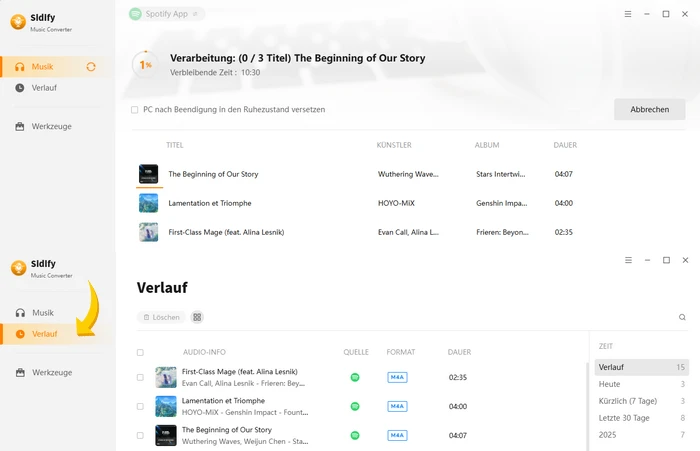Open hamburger menu of Verlauf window
This screenshot has width=700, height=451.
point(628,260)
